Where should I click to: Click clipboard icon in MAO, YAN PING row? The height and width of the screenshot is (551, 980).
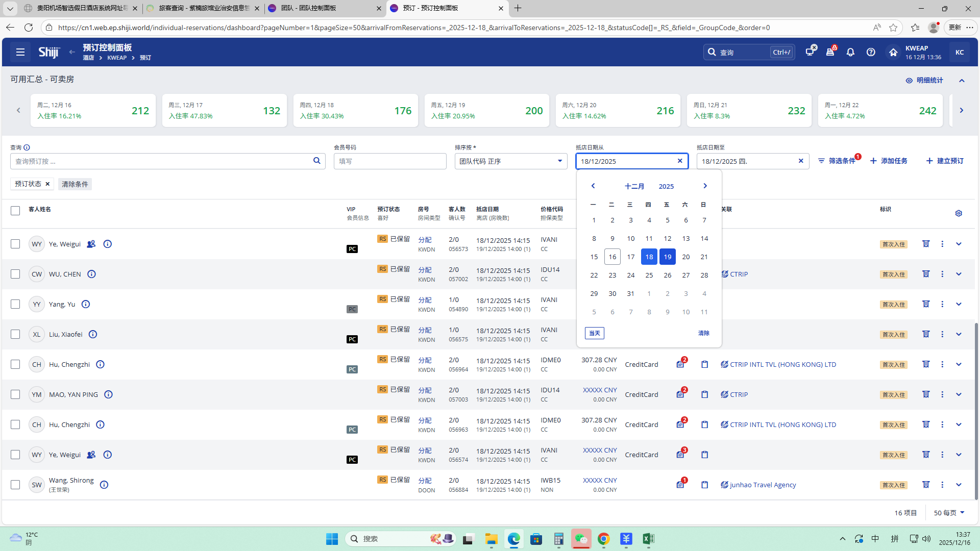point(704,394)
